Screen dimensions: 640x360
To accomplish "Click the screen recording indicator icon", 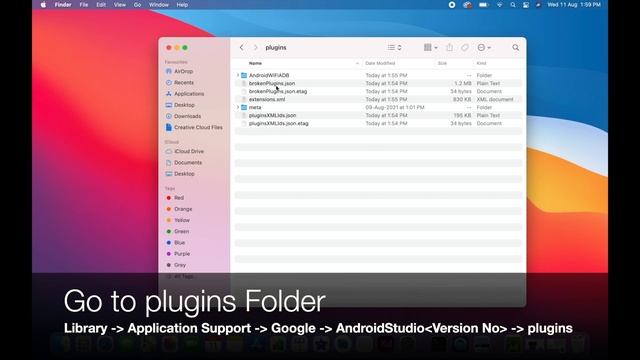I will click(x=452, y=5).
